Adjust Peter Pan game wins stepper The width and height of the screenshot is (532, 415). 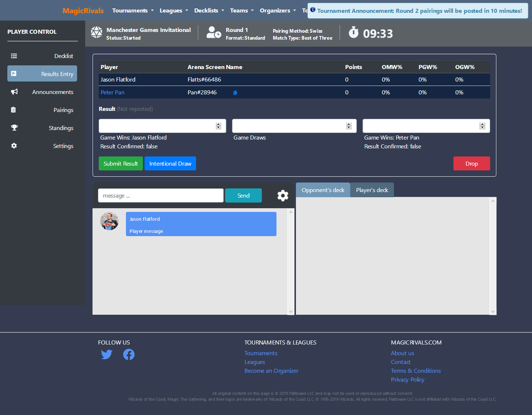click(x=482, y=126)
